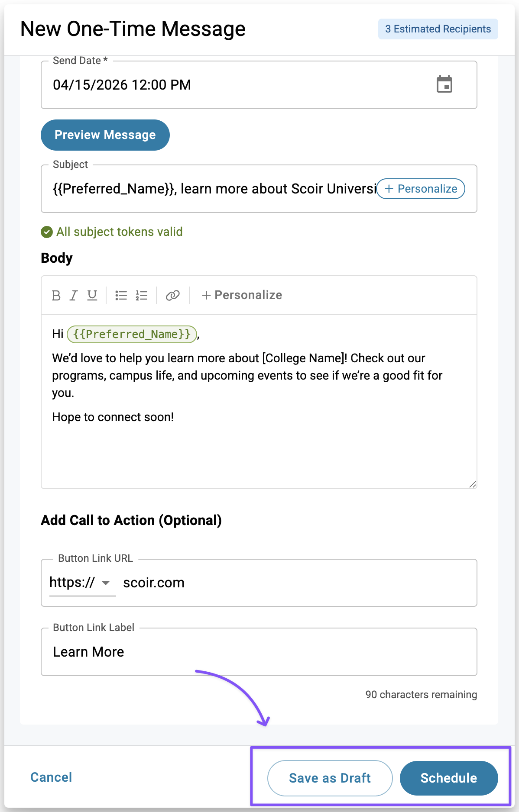Click the subject field Personalize button
519x812 pixels.
pos(421,189)
